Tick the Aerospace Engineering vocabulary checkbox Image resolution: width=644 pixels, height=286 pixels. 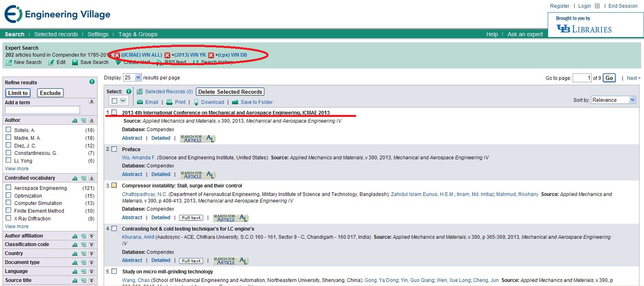(8, 187)
